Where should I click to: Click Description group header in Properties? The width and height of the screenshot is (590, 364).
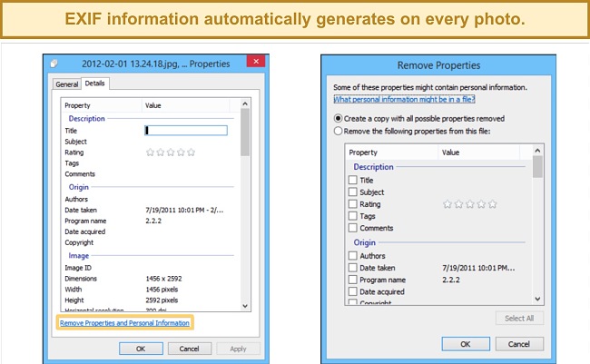(x=86, y=119)
